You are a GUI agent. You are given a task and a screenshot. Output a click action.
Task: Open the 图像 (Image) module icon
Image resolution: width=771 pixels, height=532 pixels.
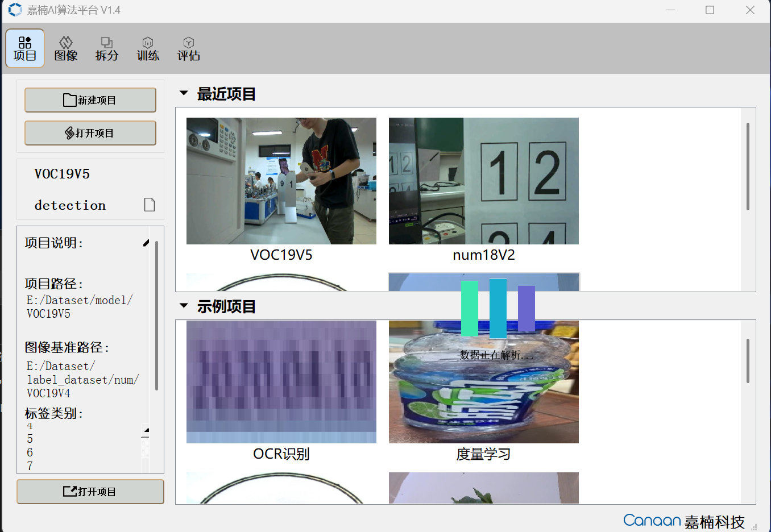coord(65,48)
